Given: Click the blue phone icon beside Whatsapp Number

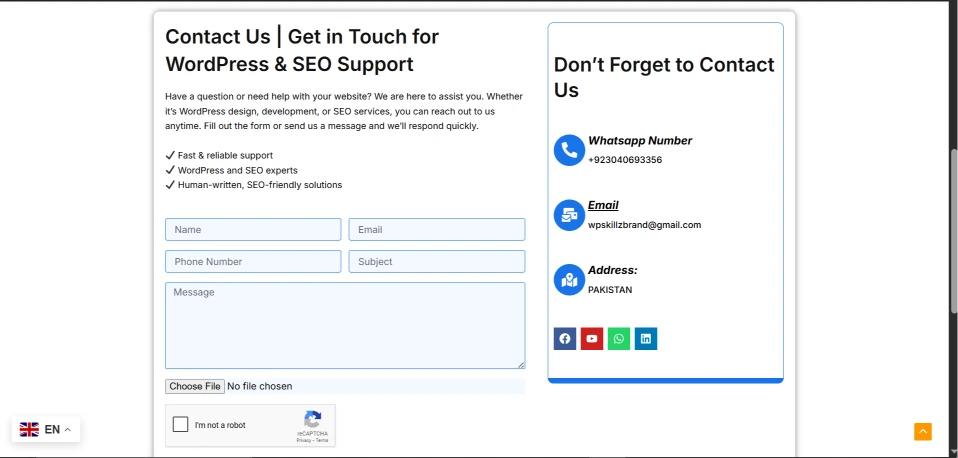Looking at the screenshot, I should [569, 150].
